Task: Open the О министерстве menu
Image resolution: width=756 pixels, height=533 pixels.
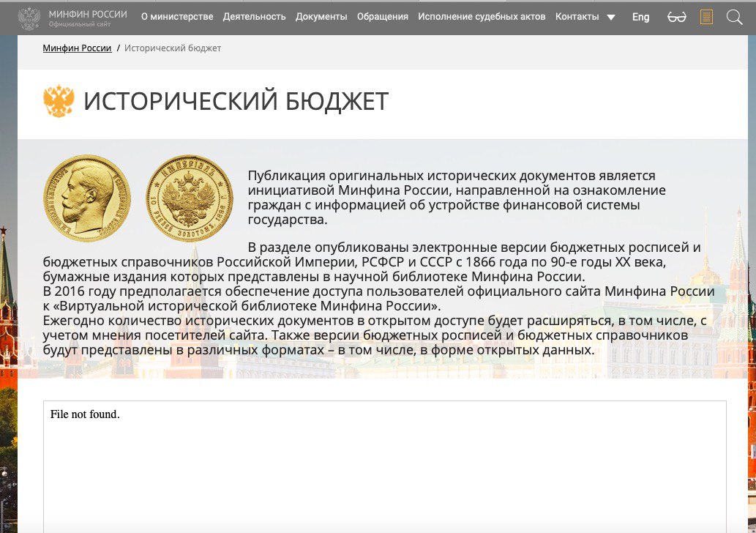Action: click(177, 16)
